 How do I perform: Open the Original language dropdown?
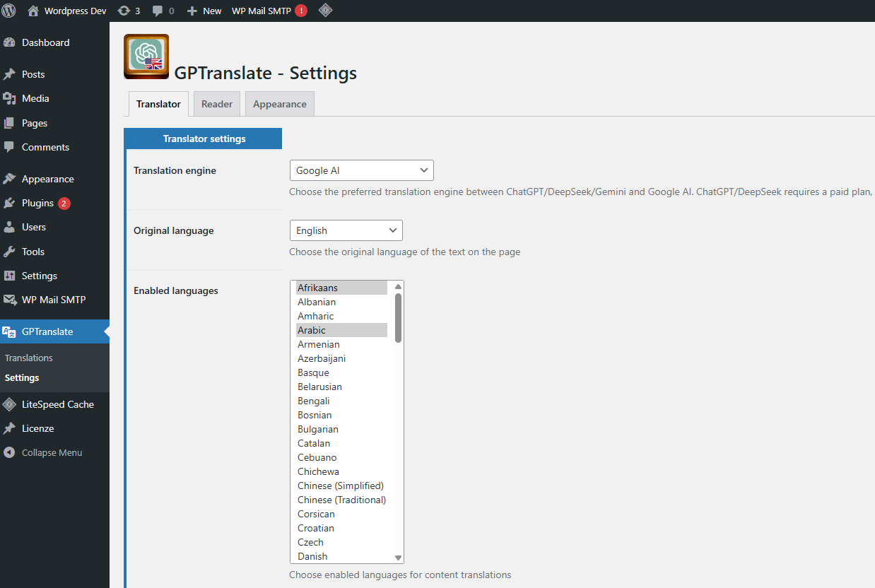(346, 230)
